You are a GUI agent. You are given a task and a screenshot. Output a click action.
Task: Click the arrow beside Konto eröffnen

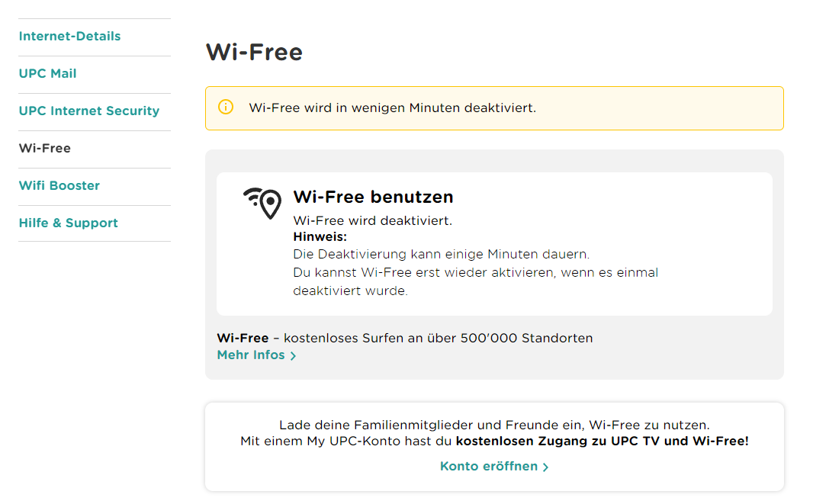pos(545,467)
